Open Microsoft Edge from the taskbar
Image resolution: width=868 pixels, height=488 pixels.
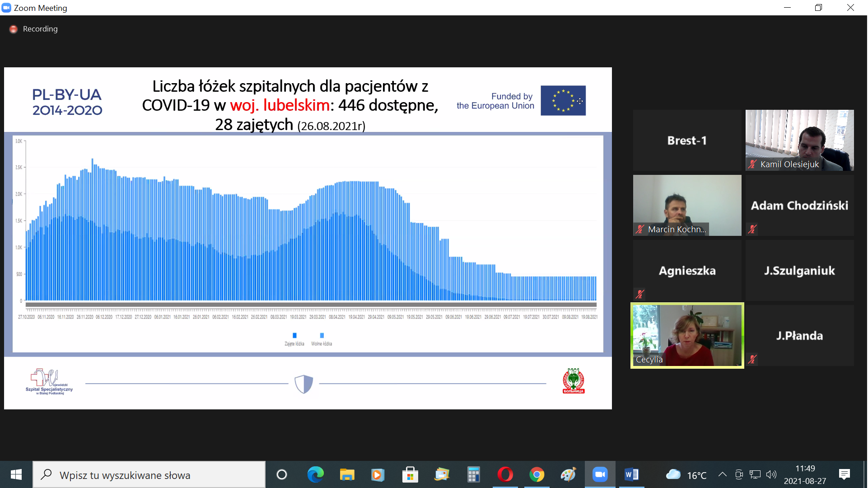(315, 474)
